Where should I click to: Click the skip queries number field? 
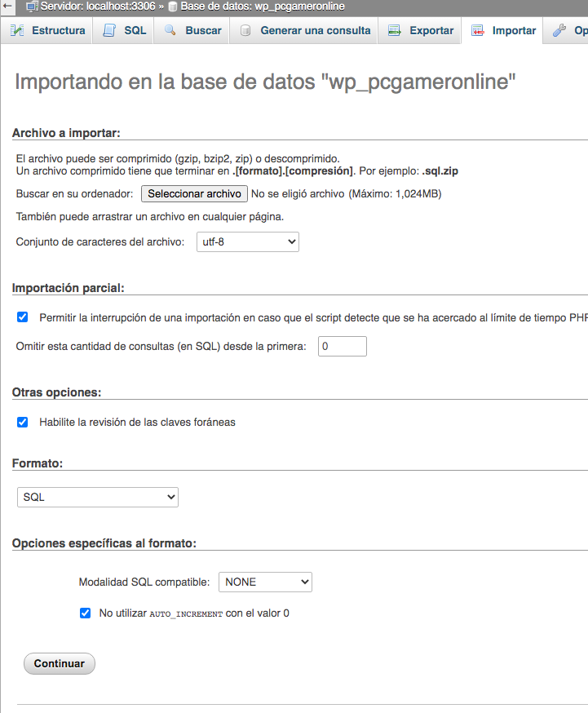click(342, 347)
